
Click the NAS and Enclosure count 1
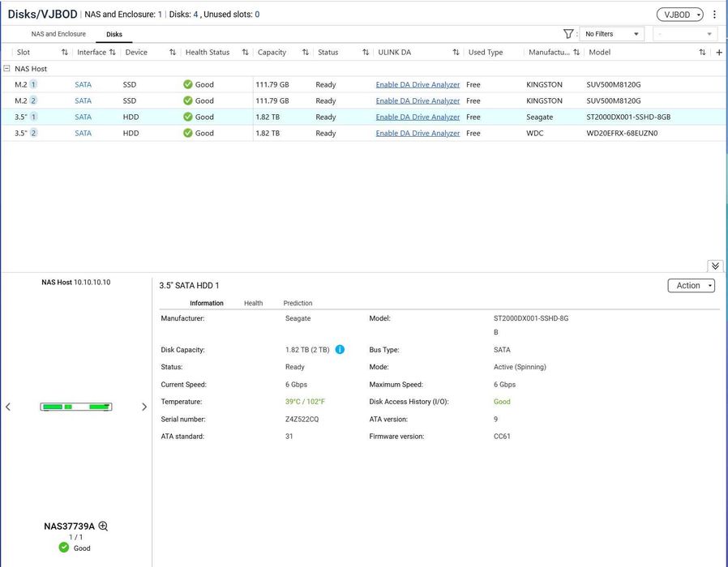[x=160, y=15]
